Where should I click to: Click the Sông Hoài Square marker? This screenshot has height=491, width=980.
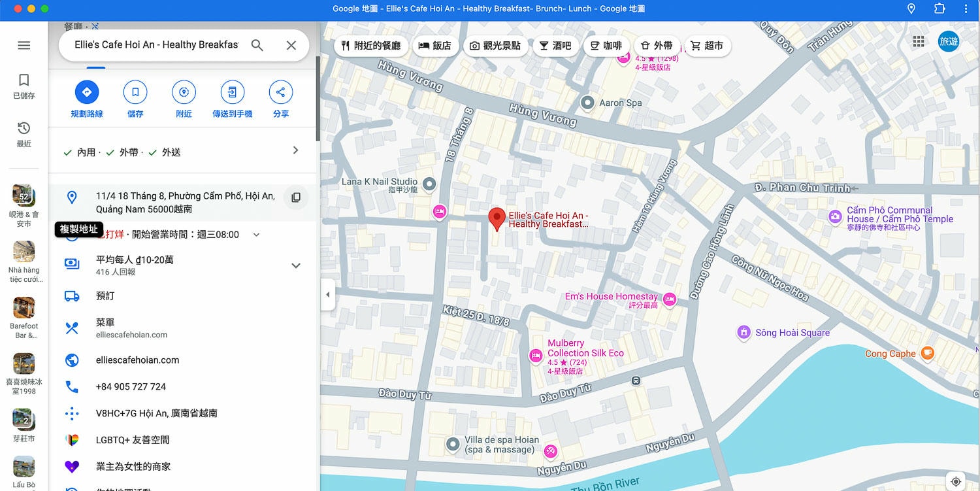coord(743,332)
